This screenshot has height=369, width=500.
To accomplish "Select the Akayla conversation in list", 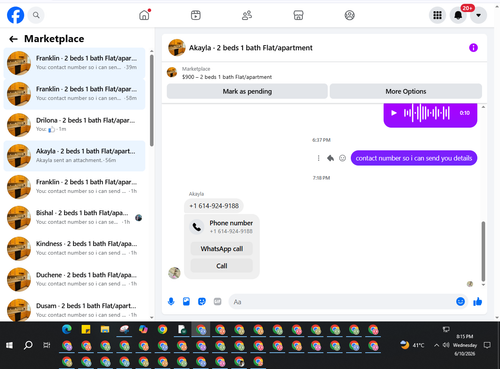I will (x=74, y=156).
